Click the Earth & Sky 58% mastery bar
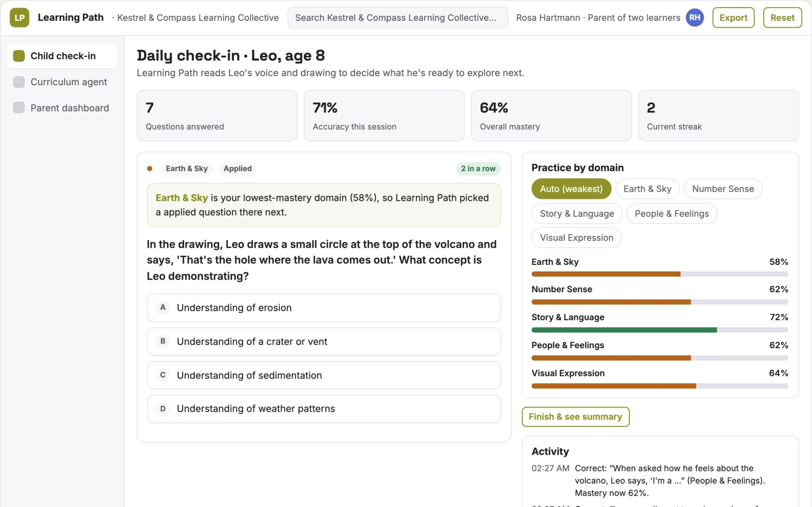This screenshot has width=812, height=507. click(x=660, y=274)
